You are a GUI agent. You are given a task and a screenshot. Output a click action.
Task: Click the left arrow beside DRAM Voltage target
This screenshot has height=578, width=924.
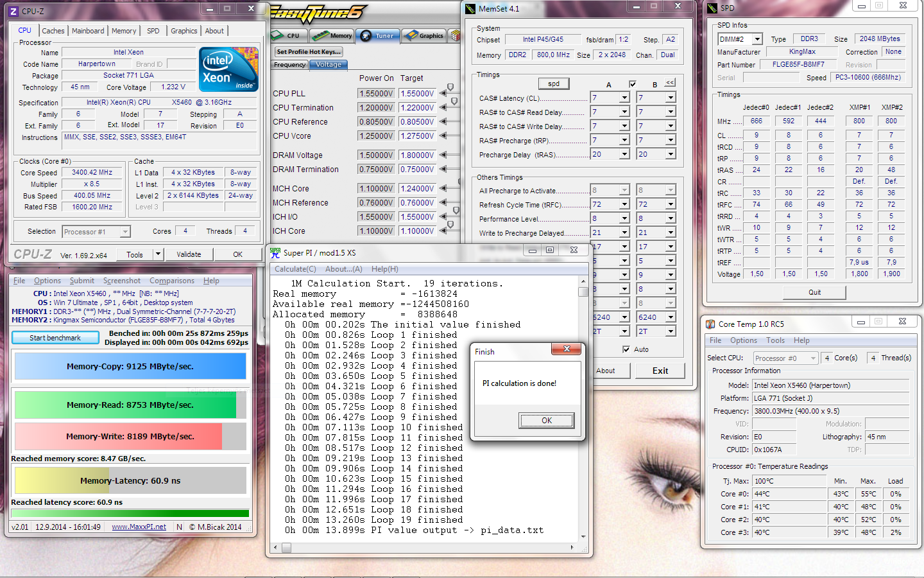(x=442, y=155)
